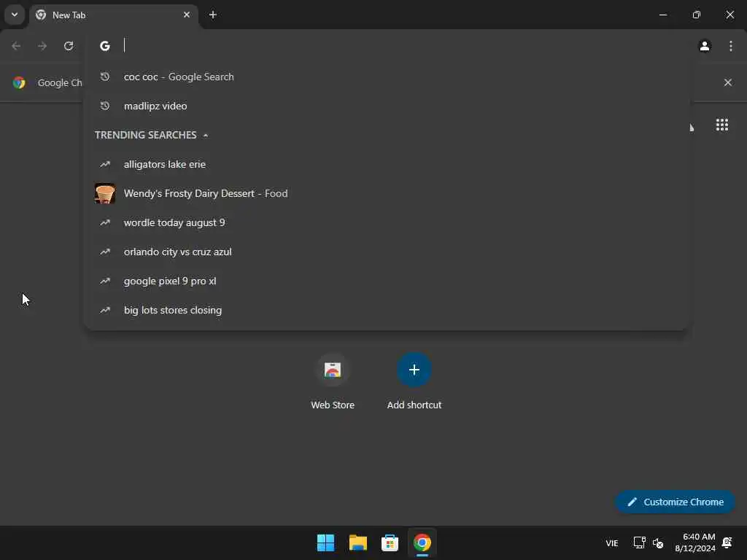
Task: Click trending icon beside wordle today august 9
Action: click(105, 222)
